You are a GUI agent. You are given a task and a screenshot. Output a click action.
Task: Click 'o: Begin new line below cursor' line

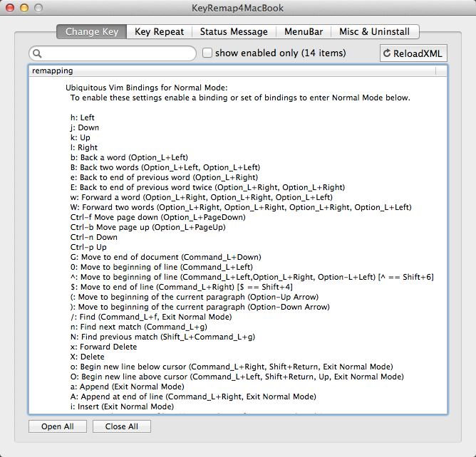pyautogui.click(x=232, y=367)
